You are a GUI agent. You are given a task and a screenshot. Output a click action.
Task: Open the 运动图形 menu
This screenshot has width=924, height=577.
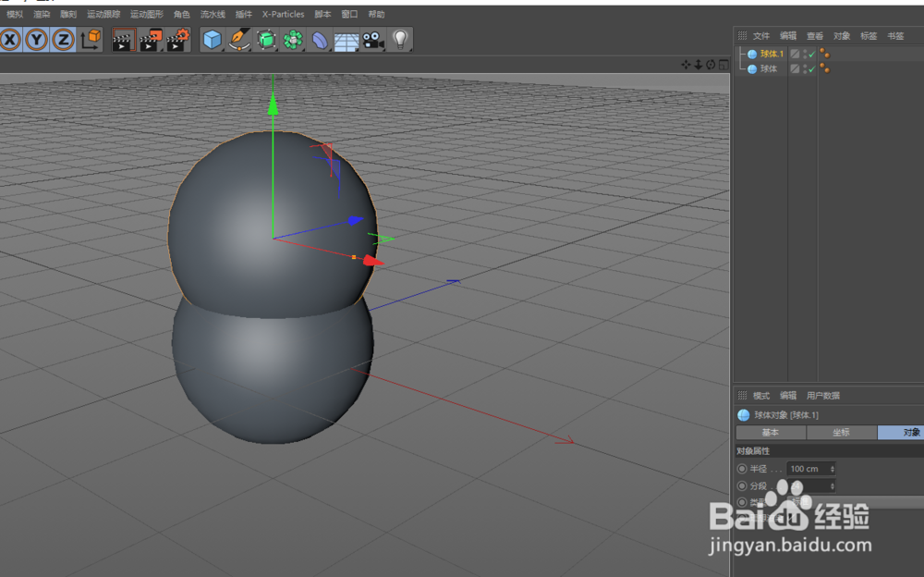(x=147, y=14)
